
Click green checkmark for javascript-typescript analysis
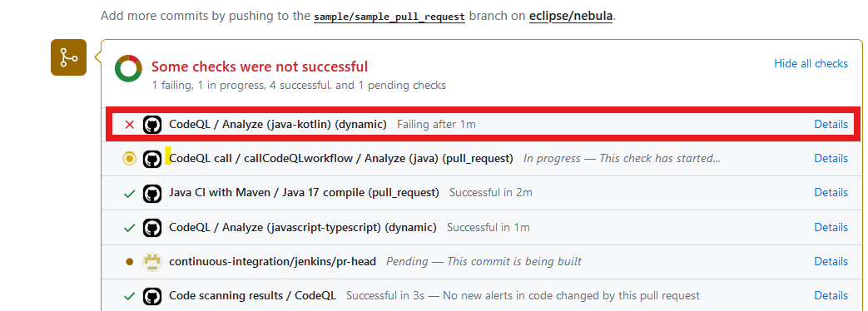click(x=130, y=228)
